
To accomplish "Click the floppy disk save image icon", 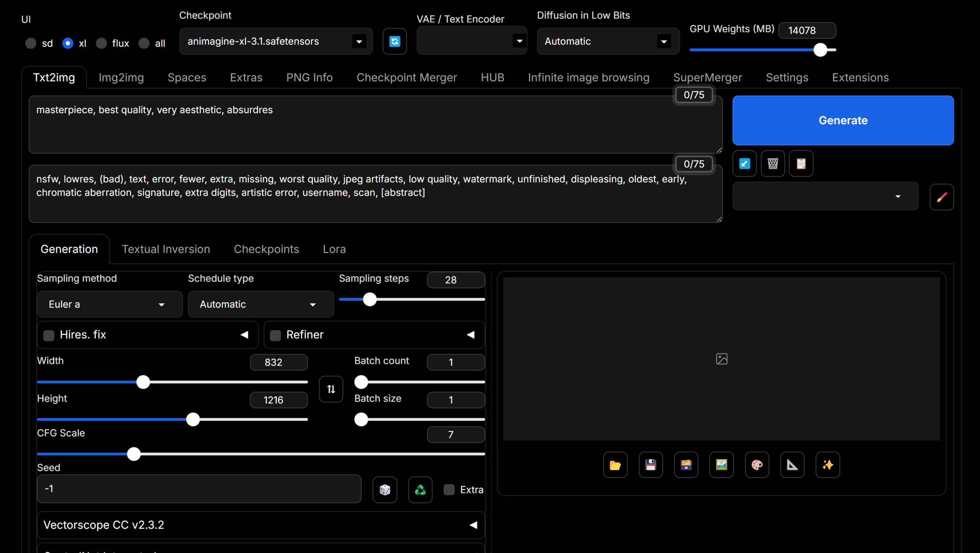I will [651, 465].
